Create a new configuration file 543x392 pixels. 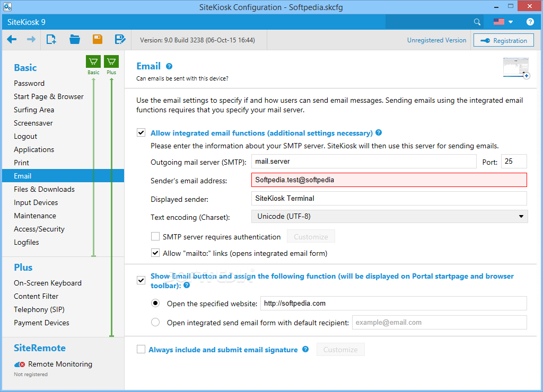coord(51,39)
